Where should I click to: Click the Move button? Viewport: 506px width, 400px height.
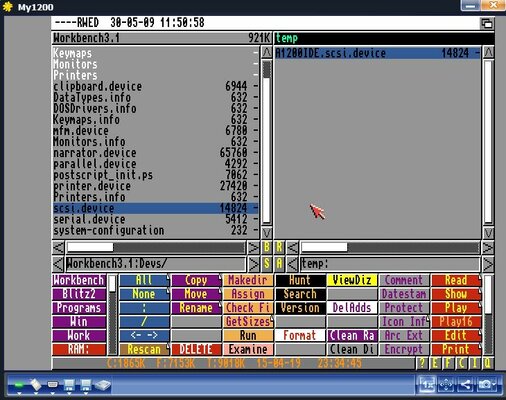pyautogui.click(x=196, y=294)
